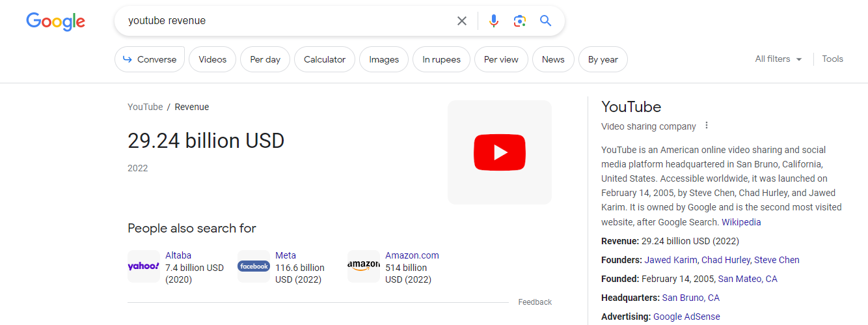Switch to the Images filter
Image resolution: width=868 pixels, height=325 pixels.
coord(384,59)
